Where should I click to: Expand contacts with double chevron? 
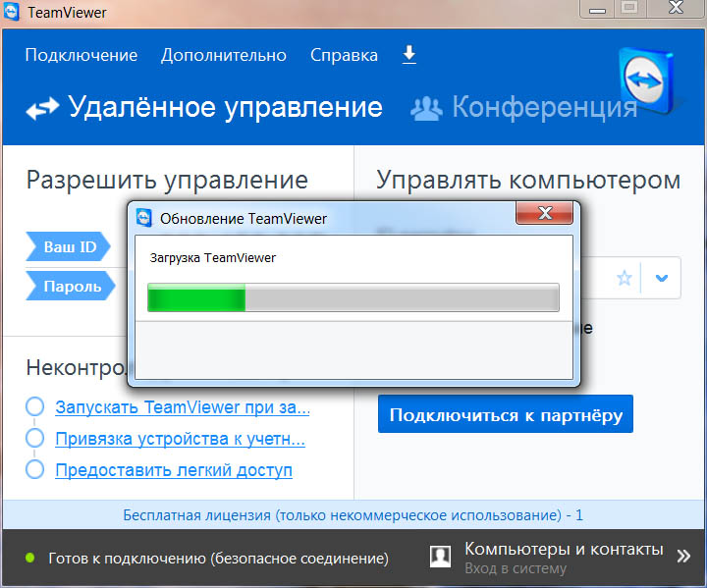tap(683, 556)
